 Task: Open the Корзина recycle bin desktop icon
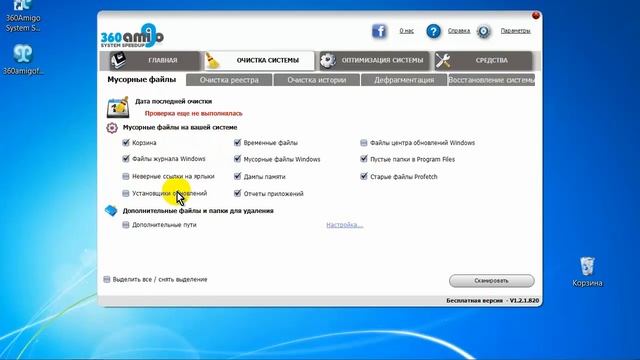587,272
